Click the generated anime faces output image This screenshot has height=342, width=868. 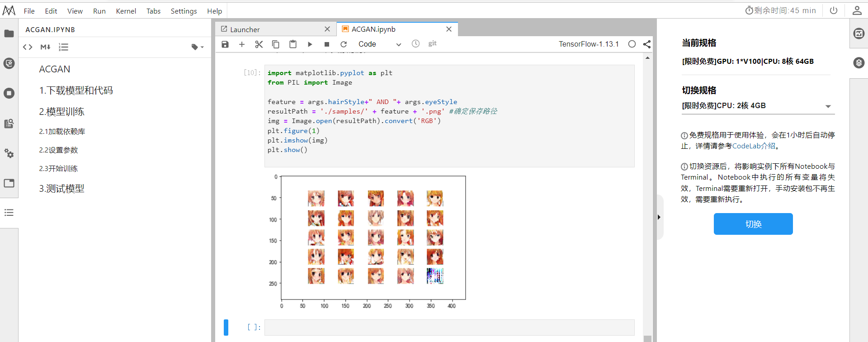(367, 242)
